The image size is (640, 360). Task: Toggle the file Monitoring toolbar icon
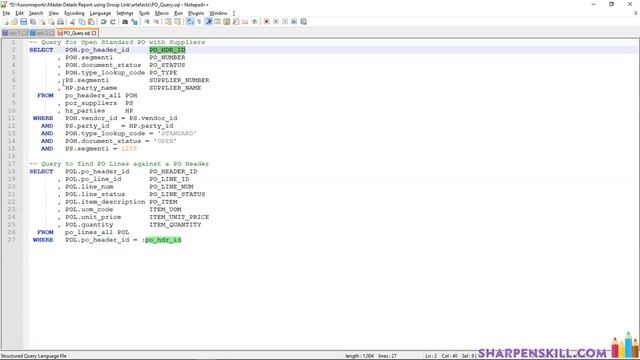(x=254, y=22)
